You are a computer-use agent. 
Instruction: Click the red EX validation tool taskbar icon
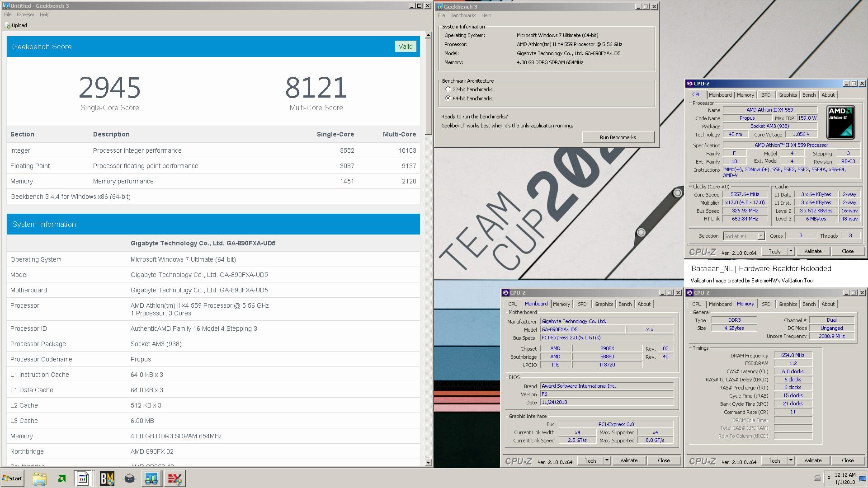[x=175, y=479]
